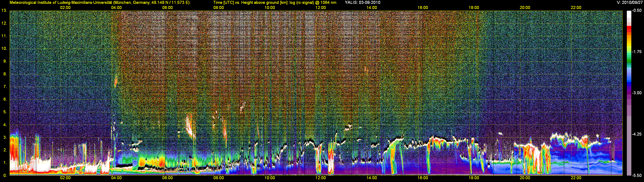Viewport: 644px width, 182px height.
Task: Click the '06:00' label on the top time axis
Action: [167, 8]
